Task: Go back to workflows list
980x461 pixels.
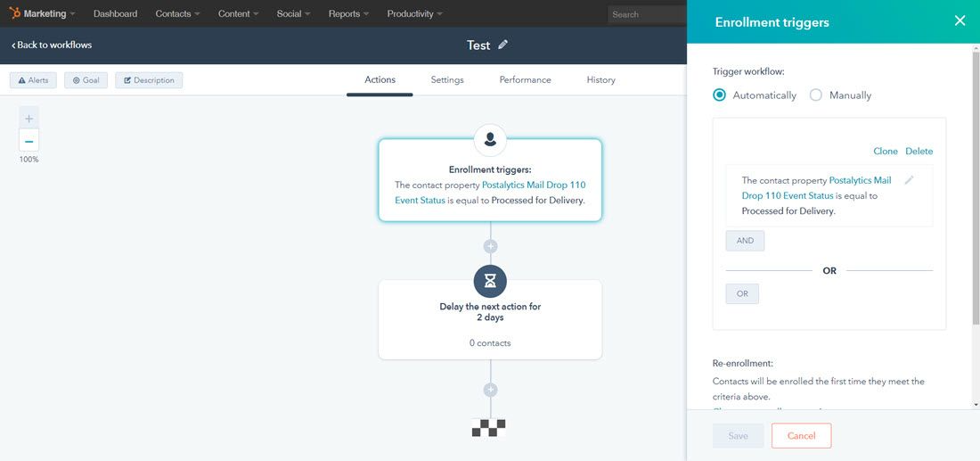Action: coord(52,45)
